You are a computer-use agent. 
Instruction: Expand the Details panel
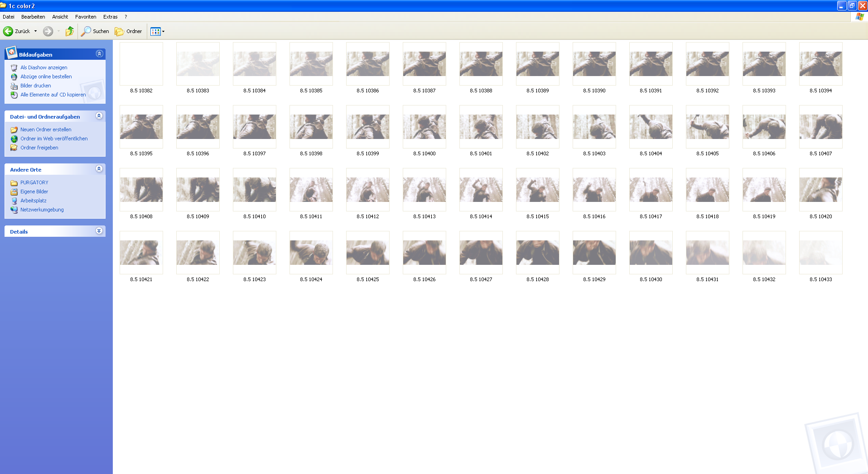(x=99, y=231)
